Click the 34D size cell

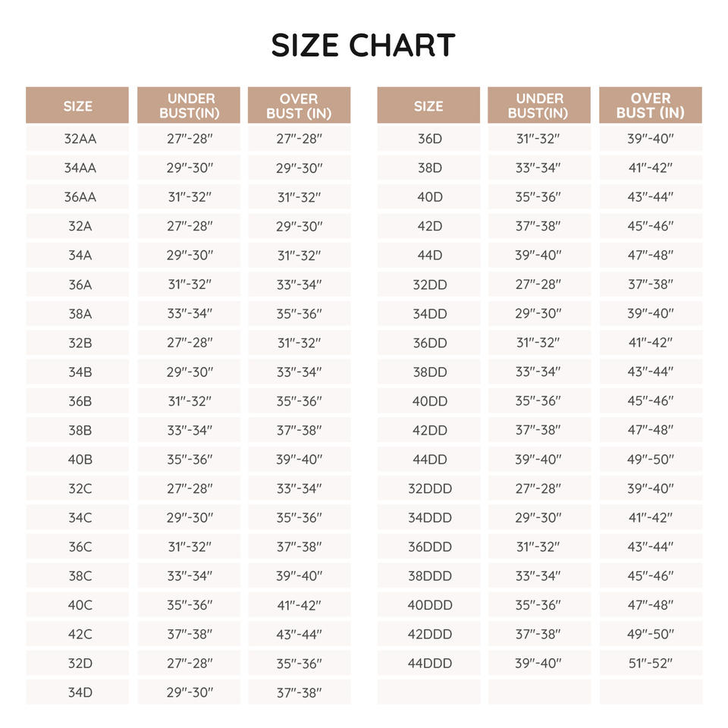point(77,692)
